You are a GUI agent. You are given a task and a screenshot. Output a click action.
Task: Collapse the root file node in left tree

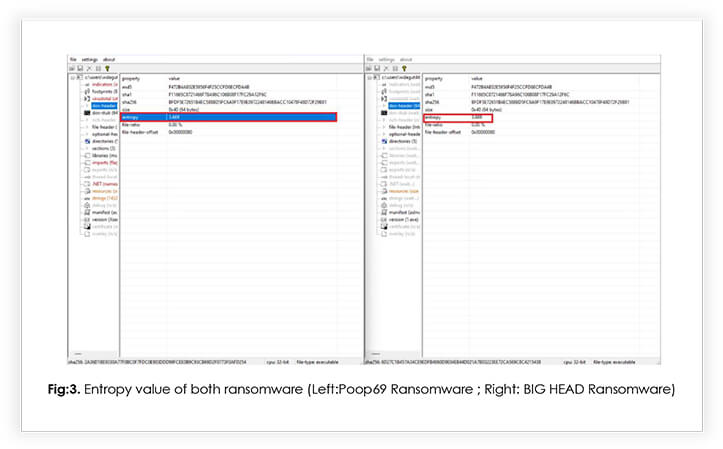pyautogui.click(x=72, y=77)
